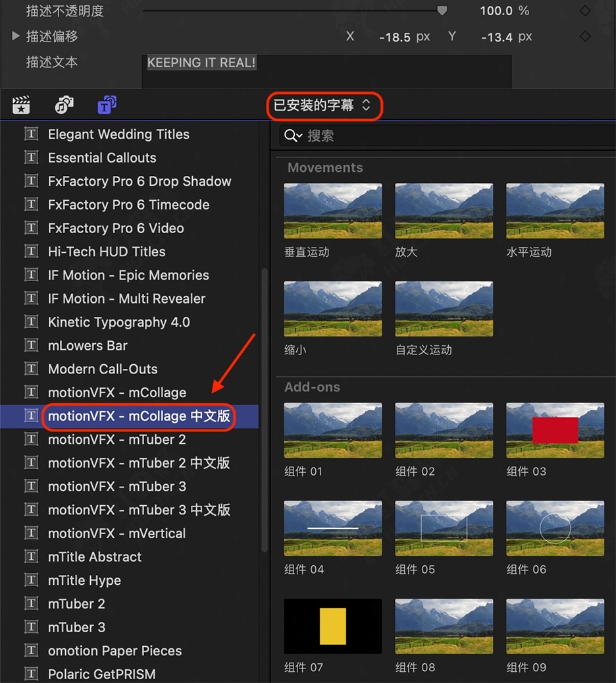Click the title icon beside omotion Paper Pieces
The width and height of the screenshot is (616, 683).
coord(32,651)
